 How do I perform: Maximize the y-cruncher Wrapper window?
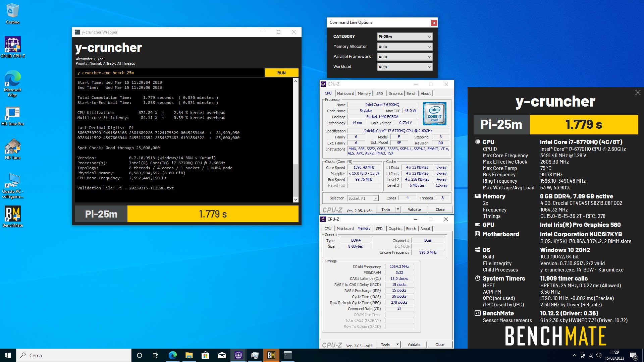pos(278,32)
